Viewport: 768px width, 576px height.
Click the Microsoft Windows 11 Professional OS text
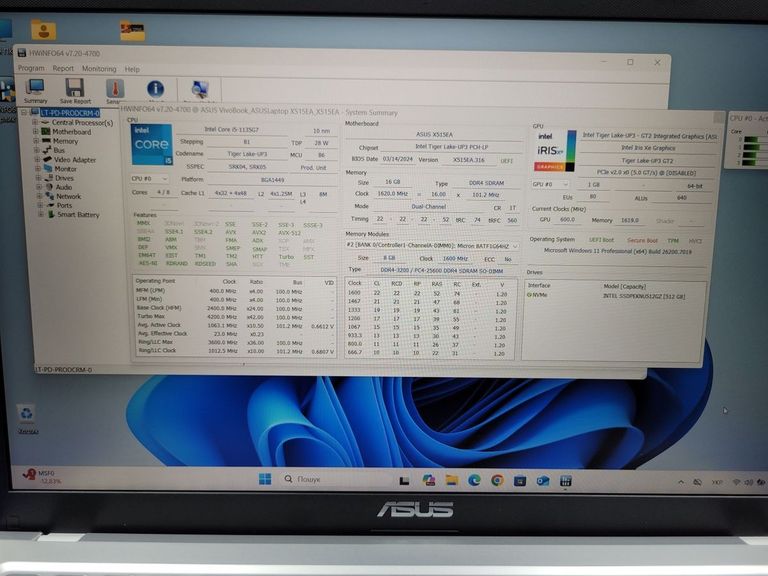[x=618, y=251]
